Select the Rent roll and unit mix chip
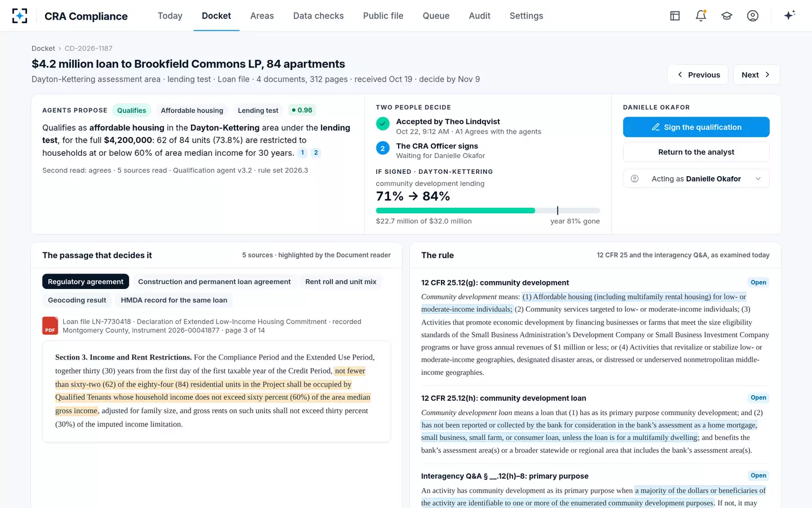The image size is (812, 508). pyautogui.click(x=341, y=282)
